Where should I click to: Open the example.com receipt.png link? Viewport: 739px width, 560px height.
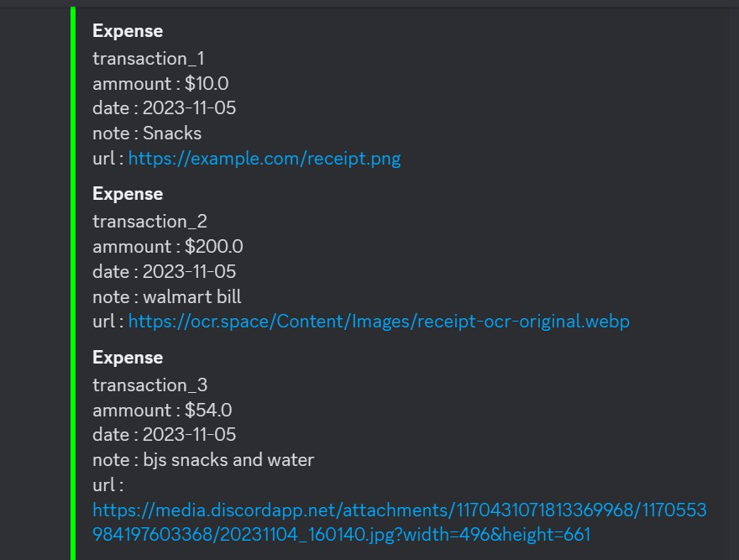click(x=265, y=159)
